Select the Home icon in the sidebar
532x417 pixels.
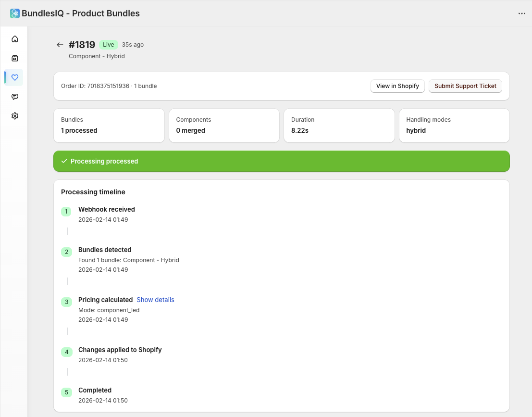tap(14, 39)
